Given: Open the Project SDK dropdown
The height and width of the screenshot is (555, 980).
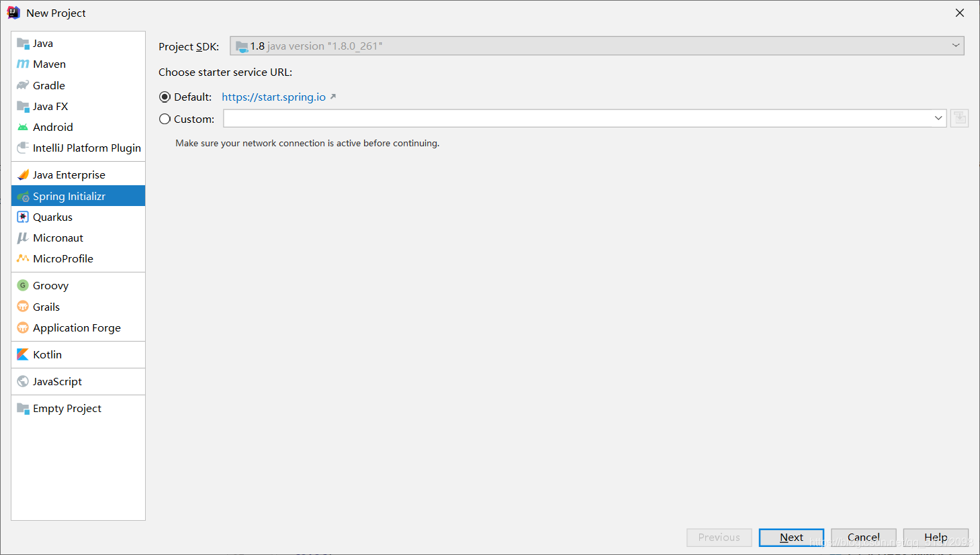Looking at the screenshot, I should 597,46.
